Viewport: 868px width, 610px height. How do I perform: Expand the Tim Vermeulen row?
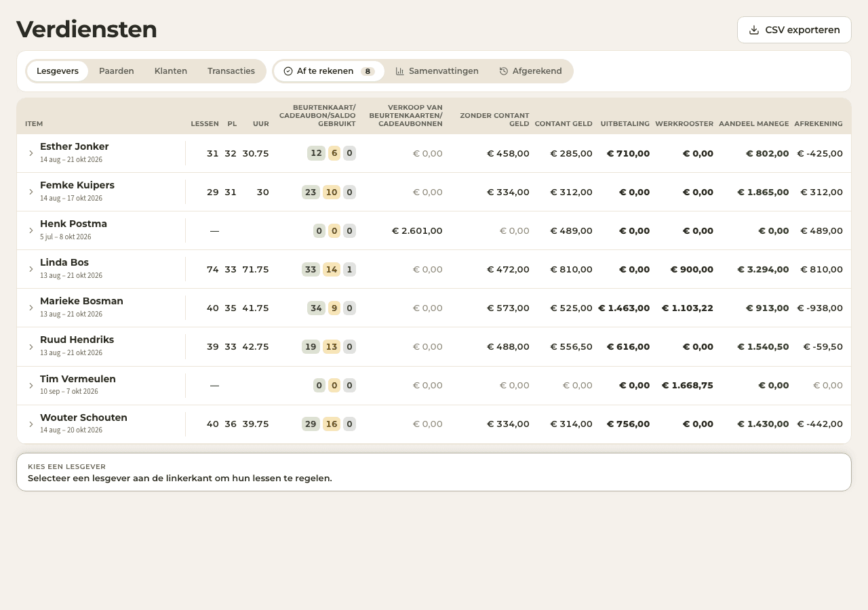(x=31, y=386)
